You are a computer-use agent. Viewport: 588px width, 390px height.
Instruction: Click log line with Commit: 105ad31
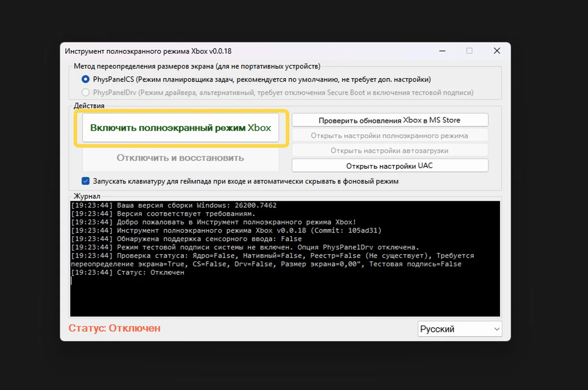pos(226,231)
